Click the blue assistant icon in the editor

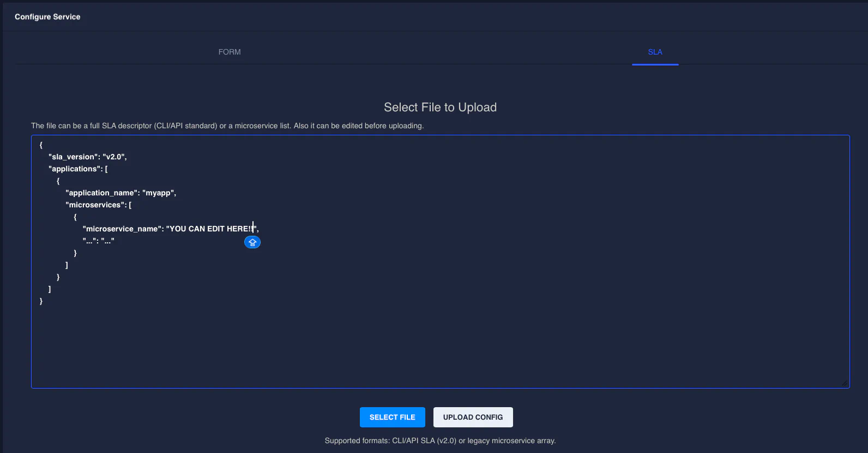(x=252, y=242)
